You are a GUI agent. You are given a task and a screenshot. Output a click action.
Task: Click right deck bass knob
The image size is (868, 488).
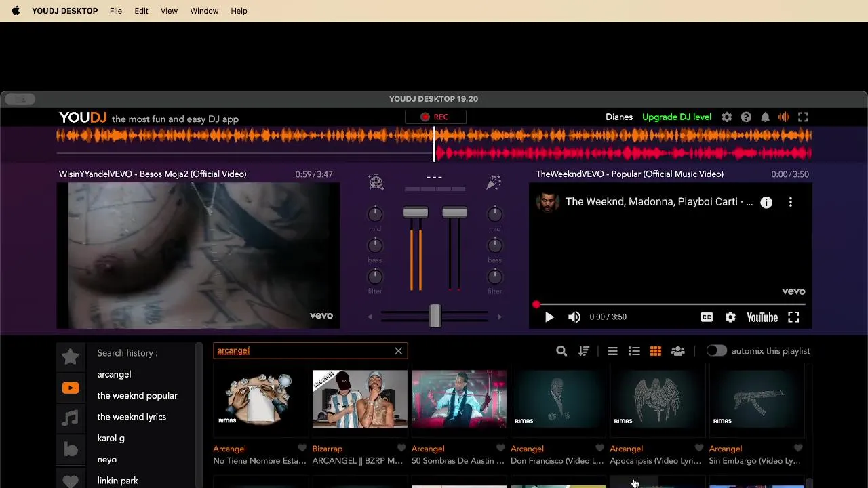click(495, 245)
